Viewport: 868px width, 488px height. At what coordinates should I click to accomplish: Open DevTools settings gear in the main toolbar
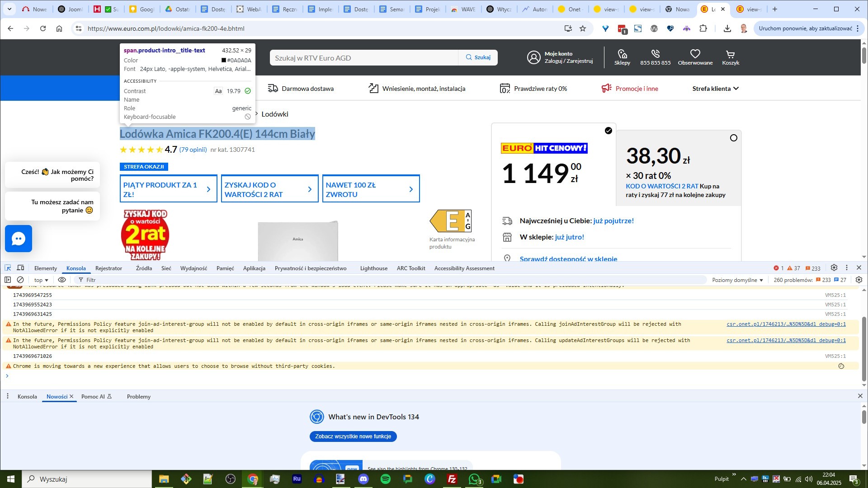(x=834, y=268)
